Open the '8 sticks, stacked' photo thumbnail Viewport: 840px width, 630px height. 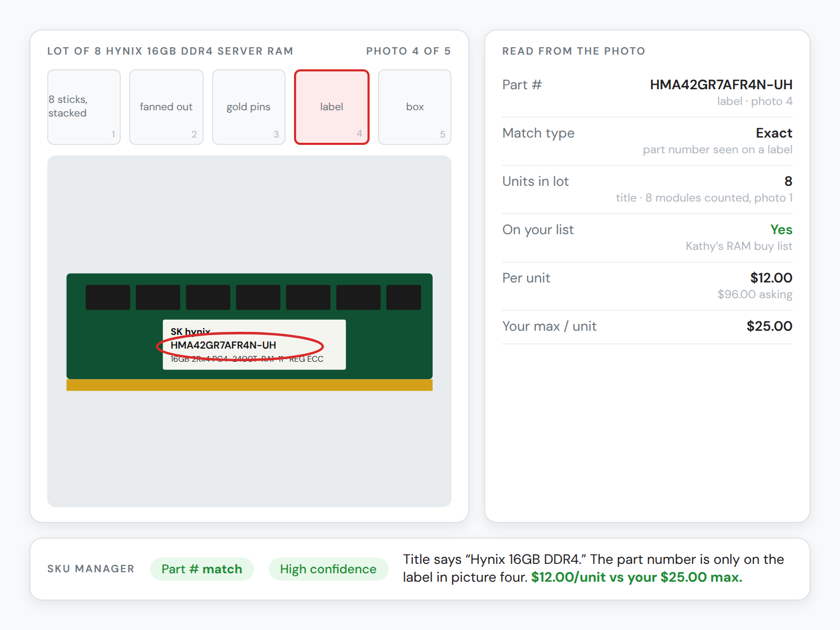tap(84, 107)
